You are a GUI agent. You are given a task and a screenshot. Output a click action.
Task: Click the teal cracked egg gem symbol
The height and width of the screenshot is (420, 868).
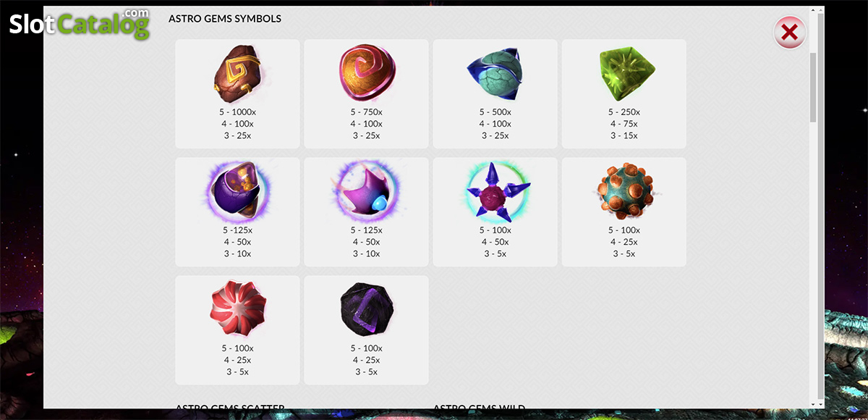pyautogui.click(x=494, y=74)
